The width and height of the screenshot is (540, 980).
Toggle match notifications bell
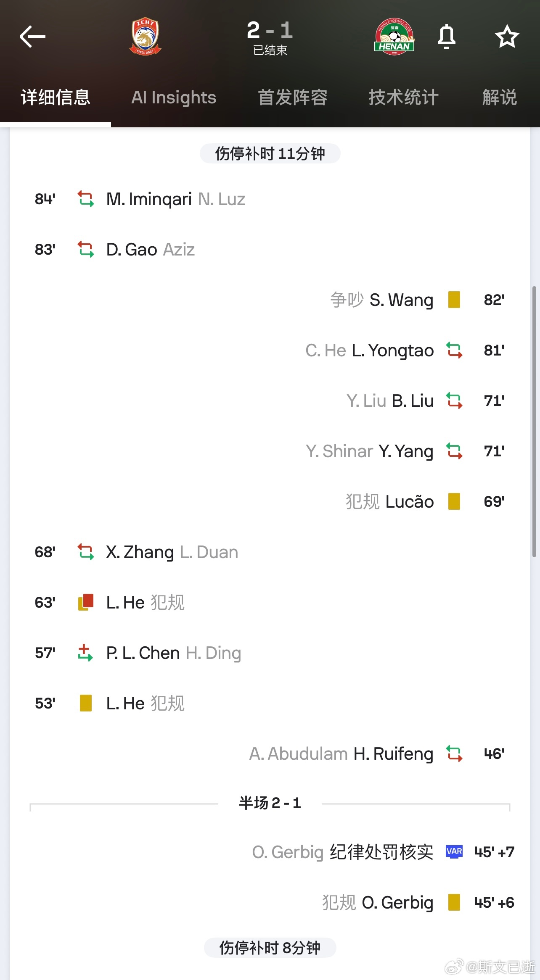tap(447, 37)
